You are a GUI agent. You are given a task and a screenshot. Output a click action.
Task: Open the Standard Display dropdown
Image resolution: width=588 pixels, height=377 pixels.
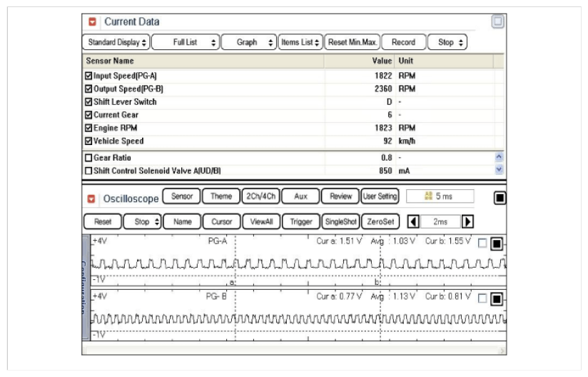117,43
